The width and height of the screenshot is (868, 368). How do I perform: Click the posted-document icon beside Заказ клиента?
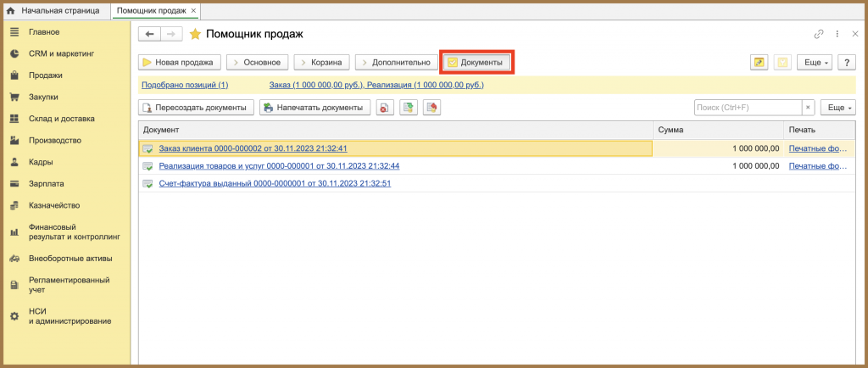click(147, 148)
